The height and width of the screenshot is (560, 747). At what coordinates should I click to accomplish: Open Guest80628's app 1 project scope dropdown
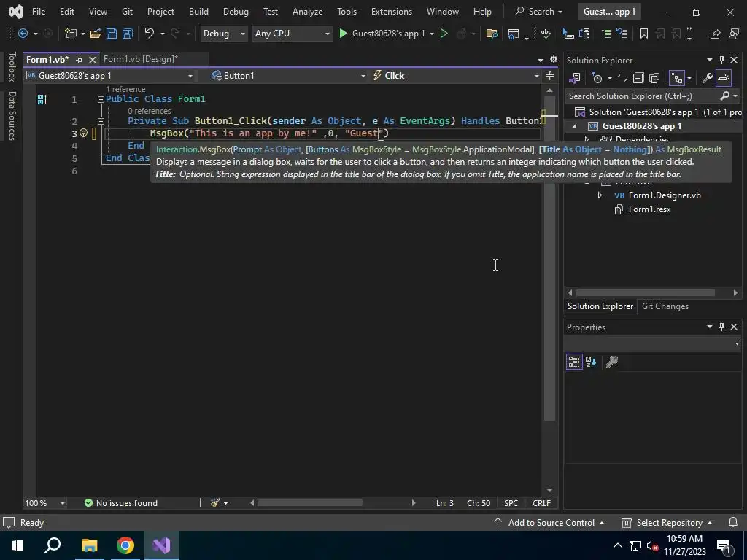point(109,76)
